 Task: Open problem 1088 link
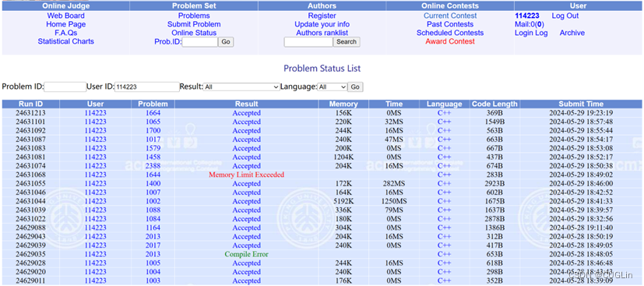point(153,210)
